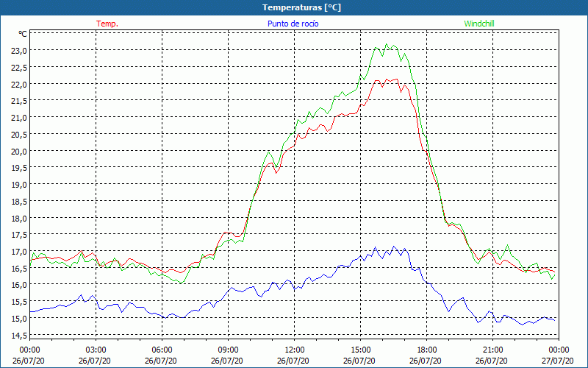Click the 18,0 y-axis value
The height and width of the screenshot is (368, 588).
19,218
